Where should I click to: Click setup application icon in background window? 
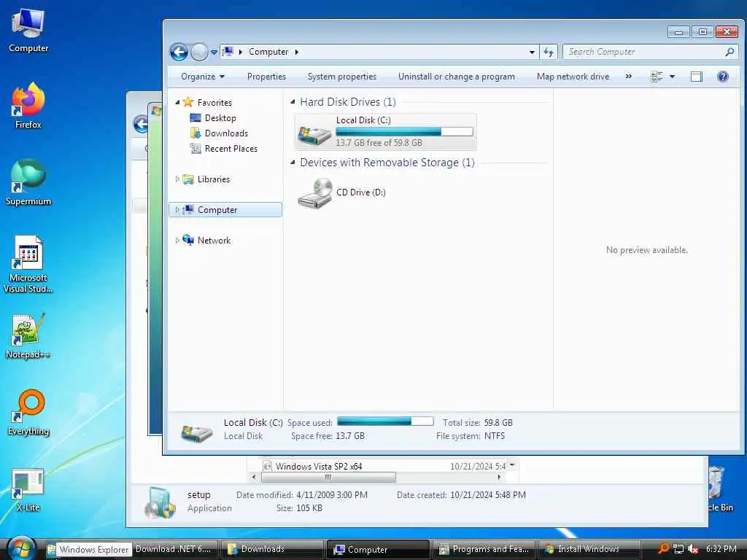(160, 502)
